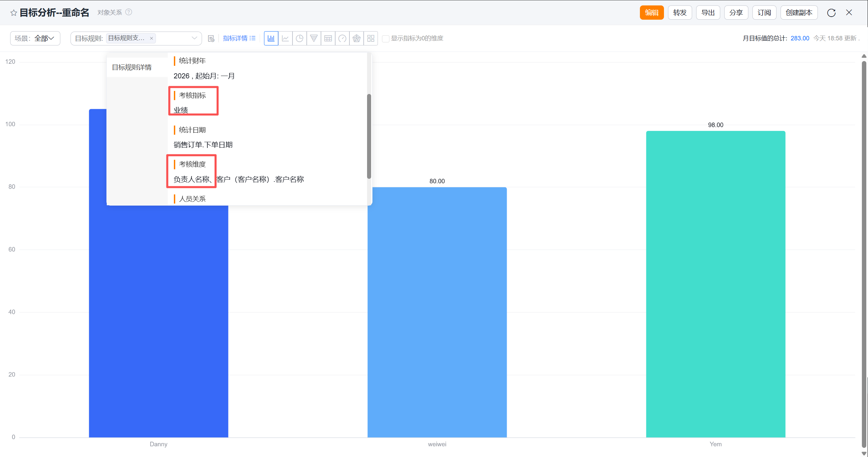Click the 分享 button

tap(736, 13)
